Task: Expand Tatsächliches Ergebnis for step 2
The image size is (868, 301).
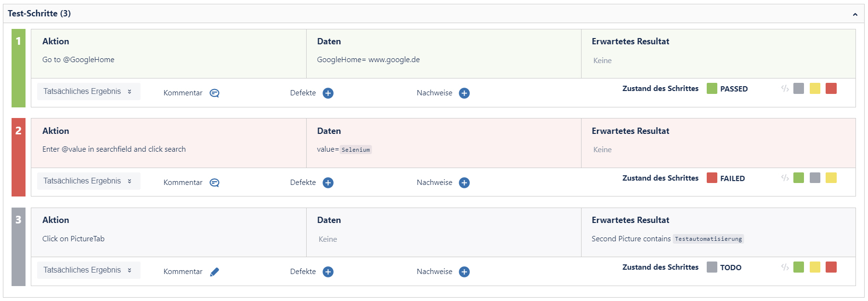Action: 88,181
